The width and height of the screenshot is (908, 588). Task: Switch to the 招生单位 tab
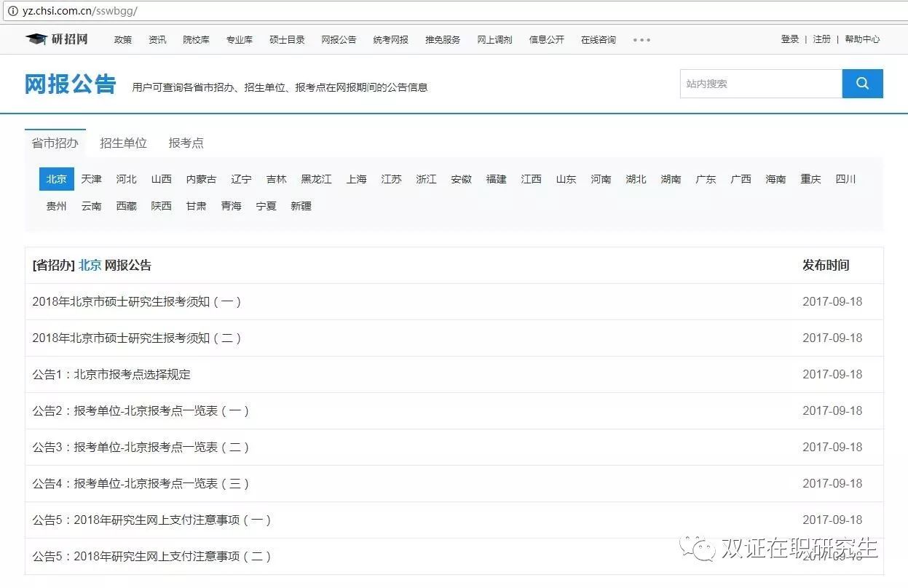(x=123, y=143)
